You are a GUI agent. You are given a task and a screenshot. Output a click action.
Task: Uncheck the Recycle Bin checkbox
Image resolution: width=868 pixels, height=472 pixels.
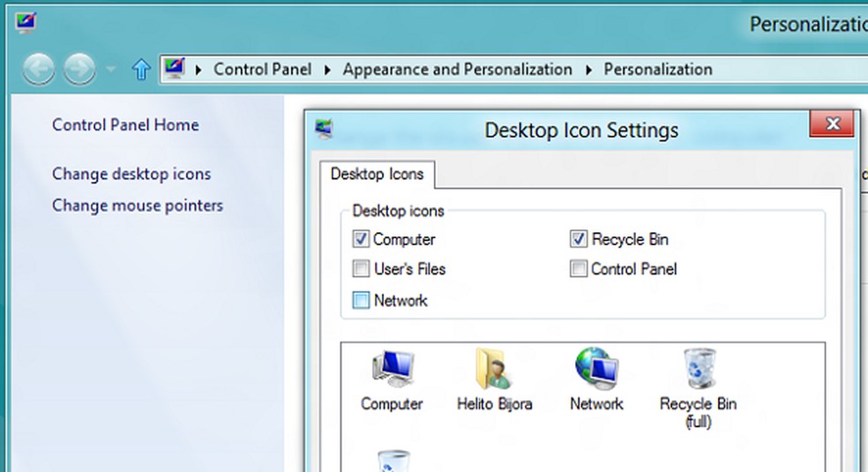coord(579,239)
